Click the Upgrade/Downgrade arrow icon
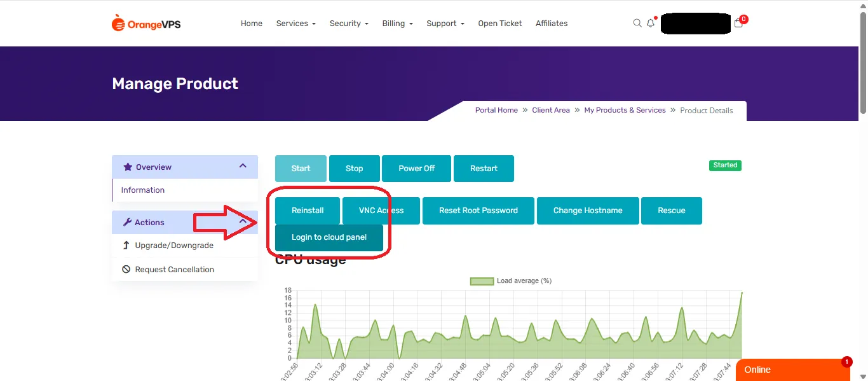 125,245
